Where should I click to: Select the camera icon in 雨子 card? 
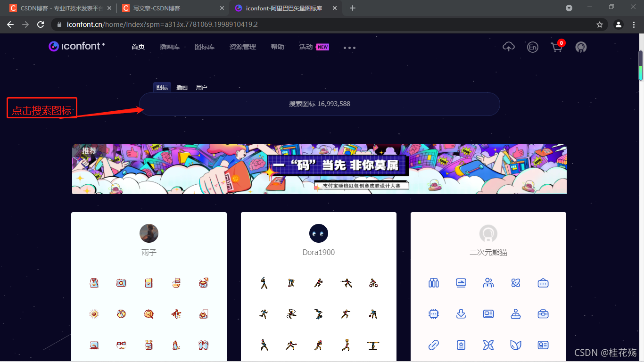click(121, 283)
